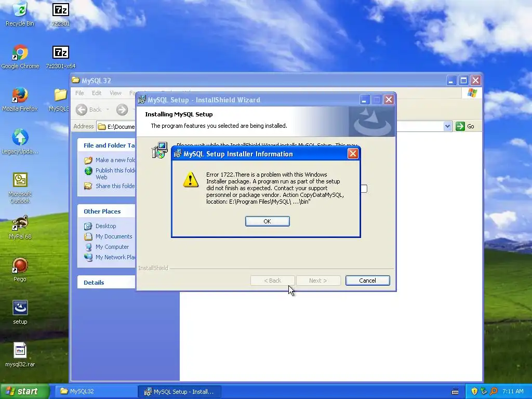532x399 pixels.
Task: Close the MySQL32 Explorer window
Action: [476, 81]
